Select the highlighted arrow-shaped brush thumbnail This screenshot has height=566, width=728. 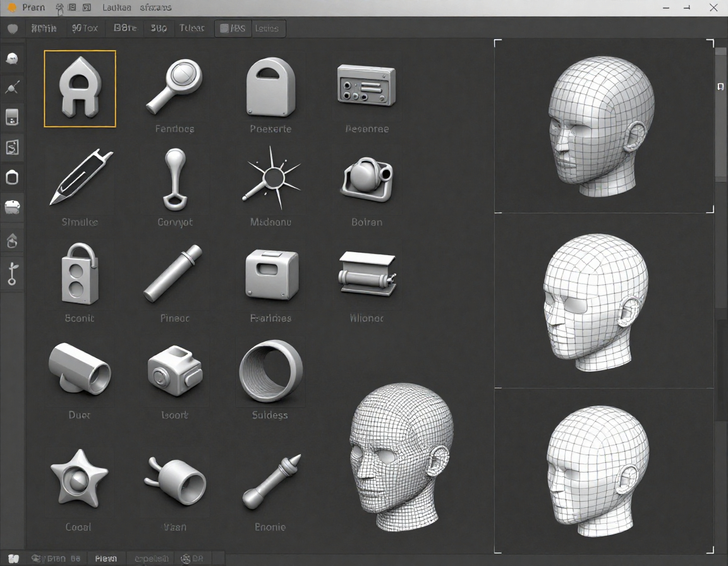pyautogui.click(x=80, y=88)
